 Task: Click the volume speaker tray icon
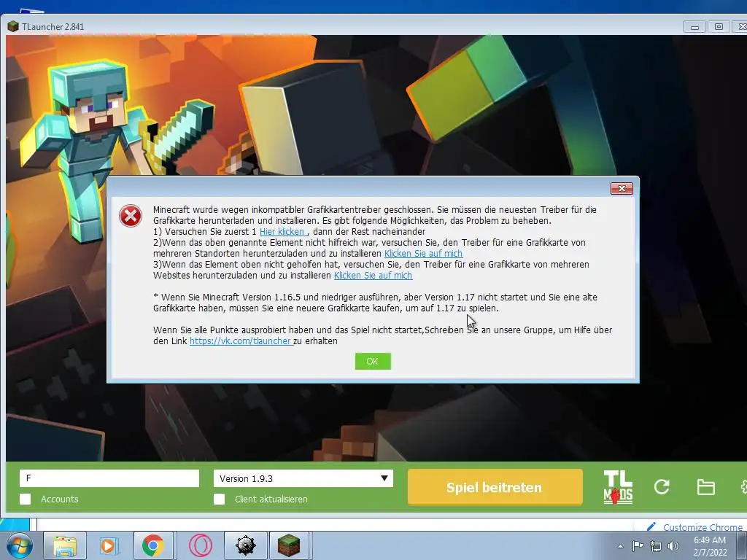pos(673,546)
